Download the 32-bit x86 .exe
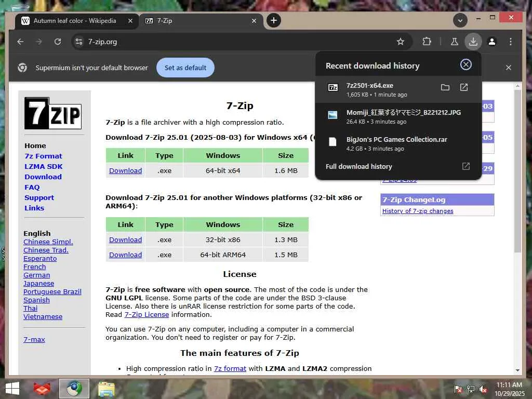This screenshot has width=532, height=399. 126,240
